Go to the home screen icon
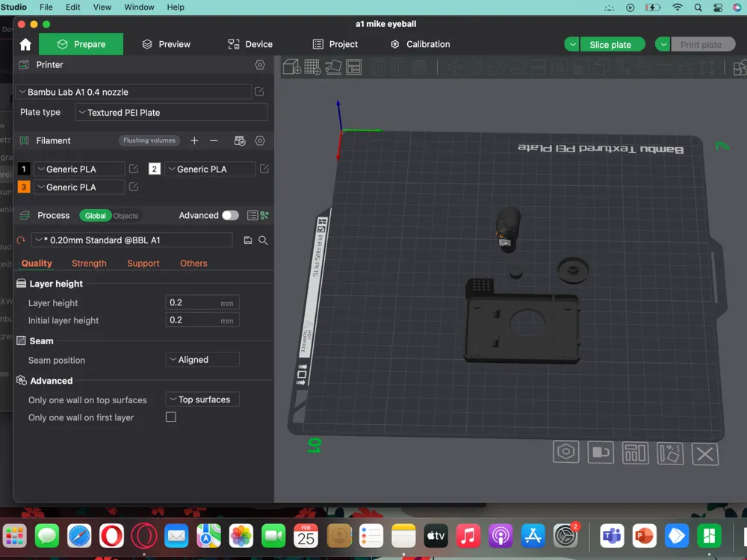The height and width of the screenshot is (560, 747). (x=25, y=44)
